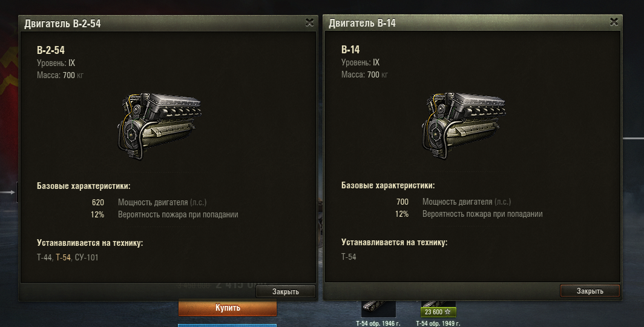This screenshot has height=327, width=644.
Task: Click the В-14 engine image
Action: click(464, 125)
